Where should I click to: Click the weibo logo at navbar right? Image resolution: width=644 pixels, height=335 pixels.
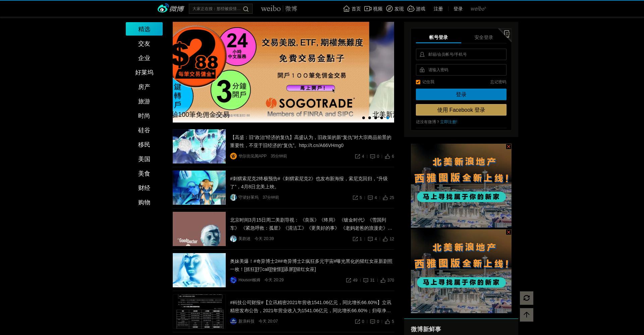(x=478, y=9)
